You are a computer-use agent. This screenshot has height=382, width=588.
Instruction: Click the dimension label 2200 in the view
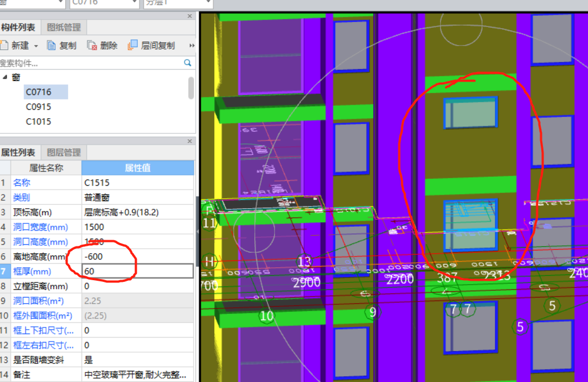click(x=400, y=279)
